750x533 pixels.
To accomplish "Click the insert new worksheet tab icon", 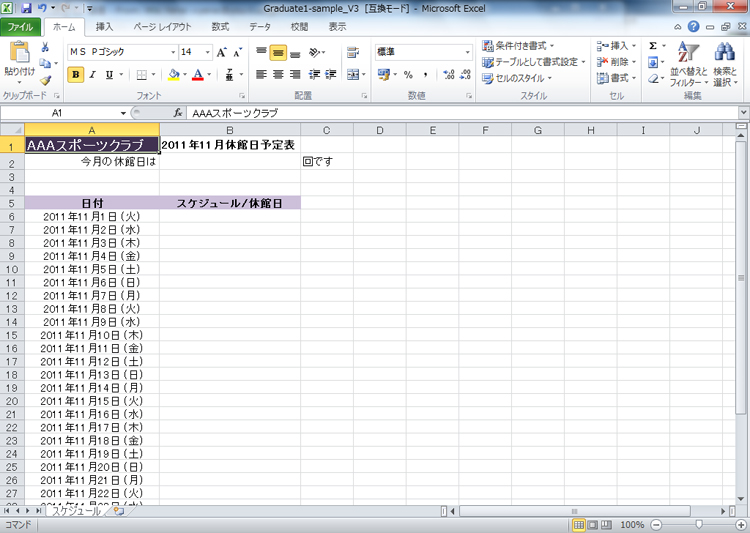I will [119, 511].
